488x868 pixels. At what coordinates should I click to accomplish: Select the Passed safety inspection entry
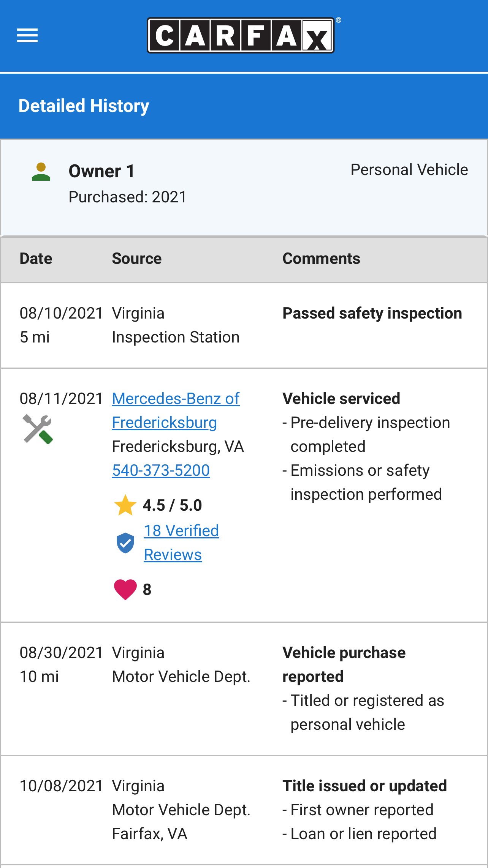click(372, 314)
